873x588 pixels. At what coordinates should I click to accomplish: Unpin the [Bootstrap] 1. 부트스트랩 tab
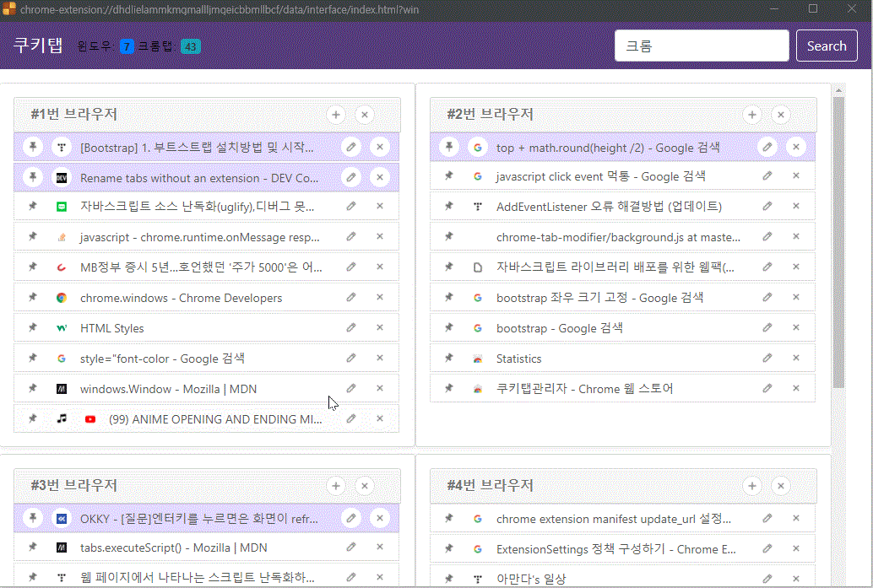point(33,147)
